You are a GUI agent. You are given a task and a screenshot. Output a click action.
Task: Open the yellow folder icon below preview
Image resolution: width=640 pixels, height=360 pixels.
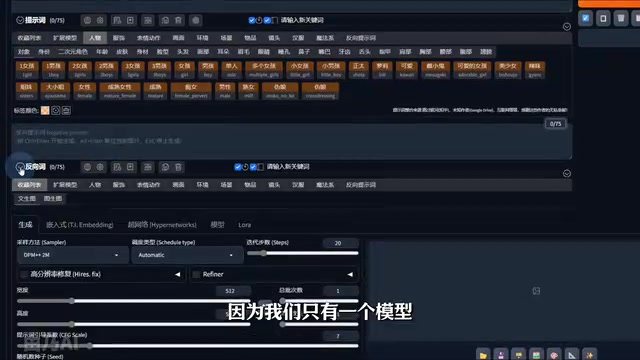(483, 355)
